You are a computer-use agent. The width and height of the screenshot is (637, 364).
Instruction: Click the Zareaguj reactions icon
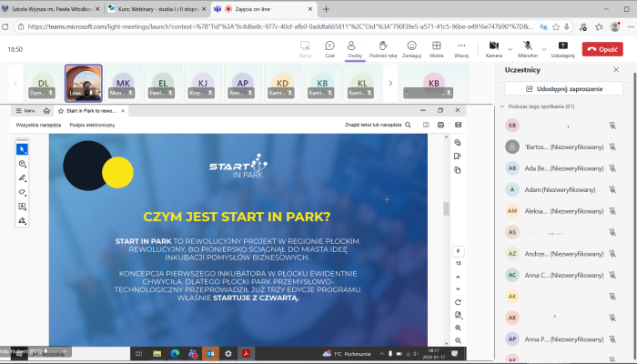click(411, 49)
